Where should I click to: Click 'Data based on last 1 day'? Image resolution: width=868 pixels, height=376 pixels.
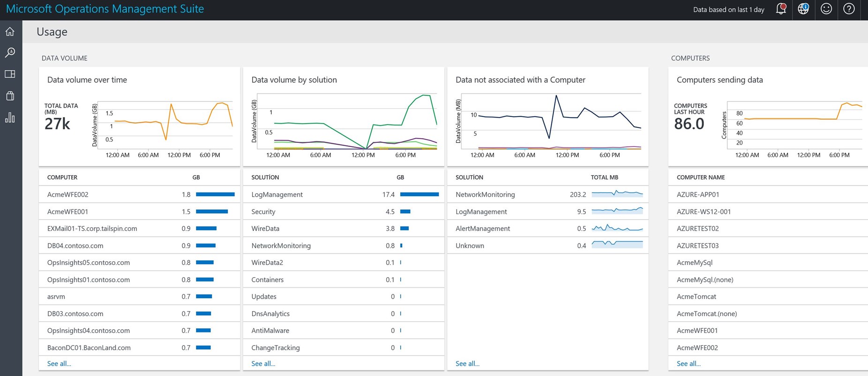[729, 9]
